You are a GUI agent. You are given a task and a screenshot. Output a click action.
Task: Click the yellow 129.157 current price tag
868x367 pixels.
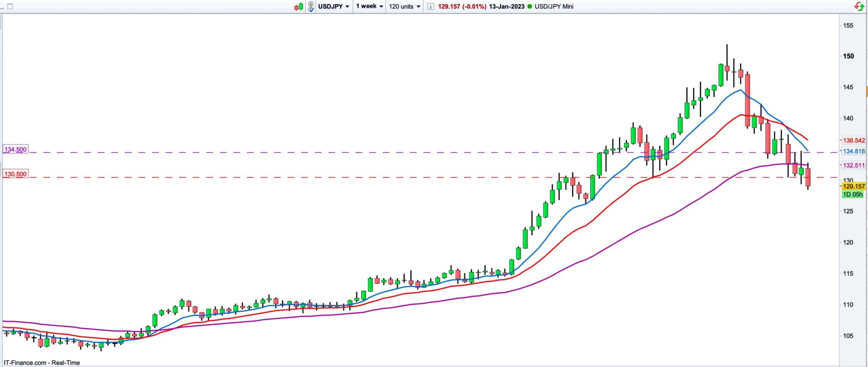pyautogui.click(x=854, y=186)
